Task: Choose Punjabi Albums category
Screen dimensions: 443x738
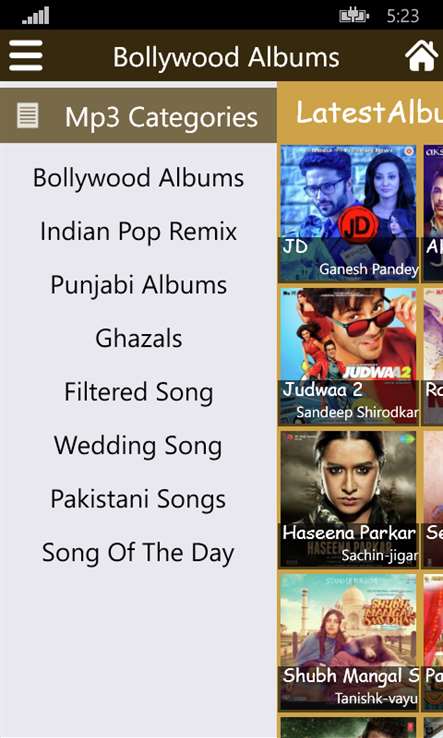Action: click(138, 285)
